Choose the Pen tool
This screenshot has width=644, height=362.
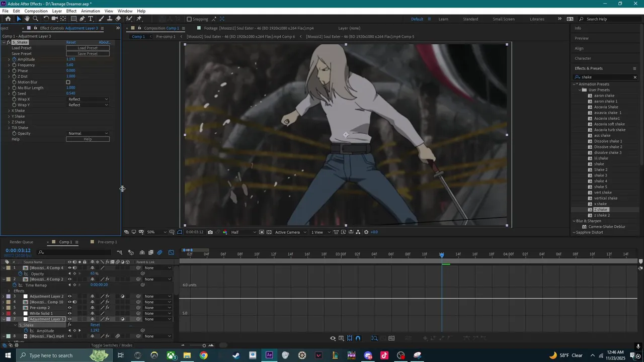click(83, 19)
